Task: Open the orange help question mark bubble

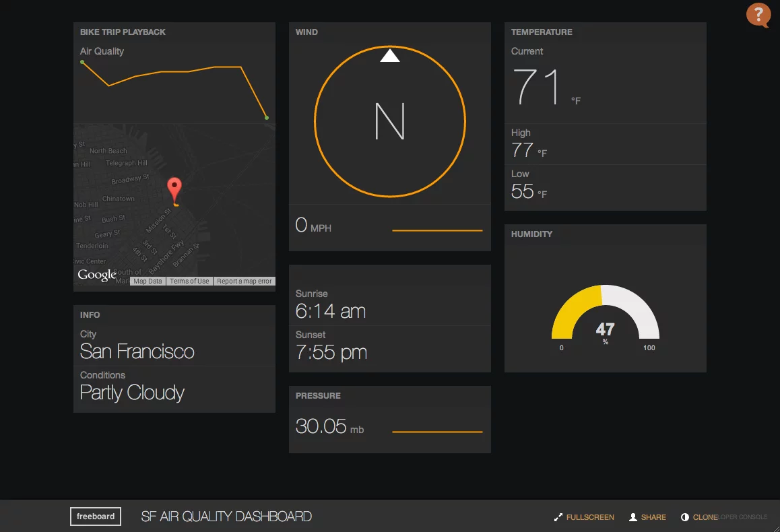Action: click(758, 15)
